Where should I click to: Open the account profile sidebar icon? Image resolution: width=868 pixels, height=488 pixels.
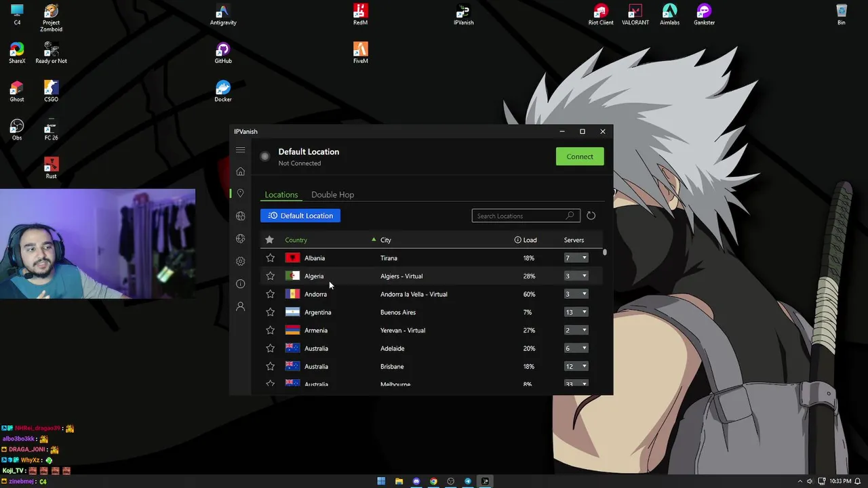click(x=240, y=307)
